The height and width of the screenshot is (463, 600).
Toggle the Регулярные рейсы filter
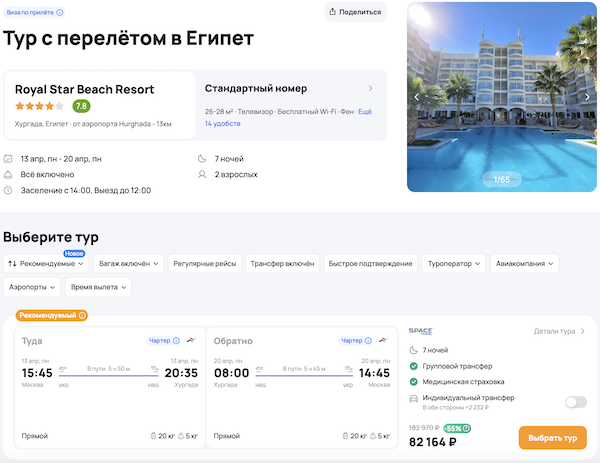(x=205, y=264)
